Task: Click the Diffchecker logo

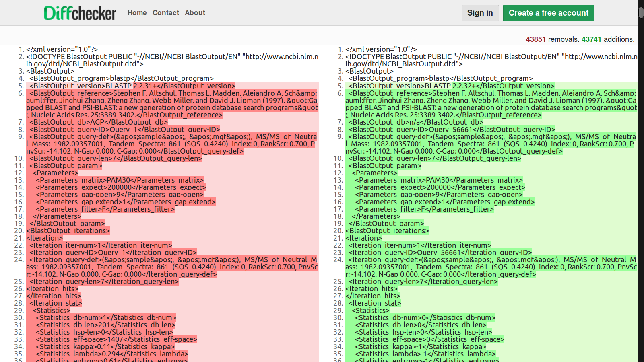Action: (80, 13)
